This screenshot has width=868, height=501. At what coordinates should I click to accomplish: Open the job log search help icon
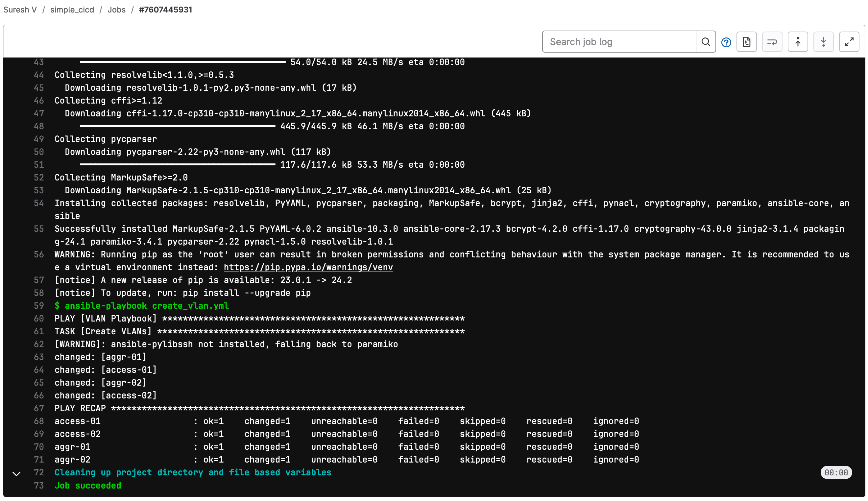pos(726,42)
